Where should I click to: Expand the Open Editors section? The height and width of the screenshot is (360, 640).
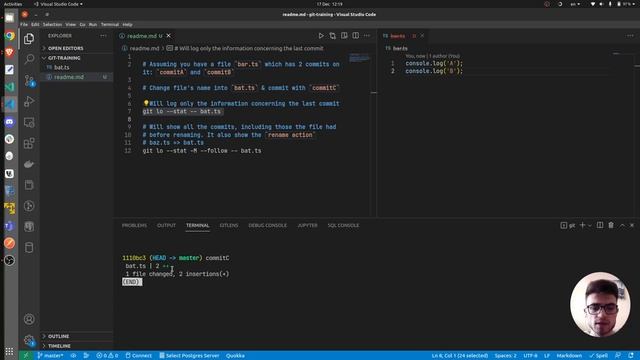click(77, 48)
